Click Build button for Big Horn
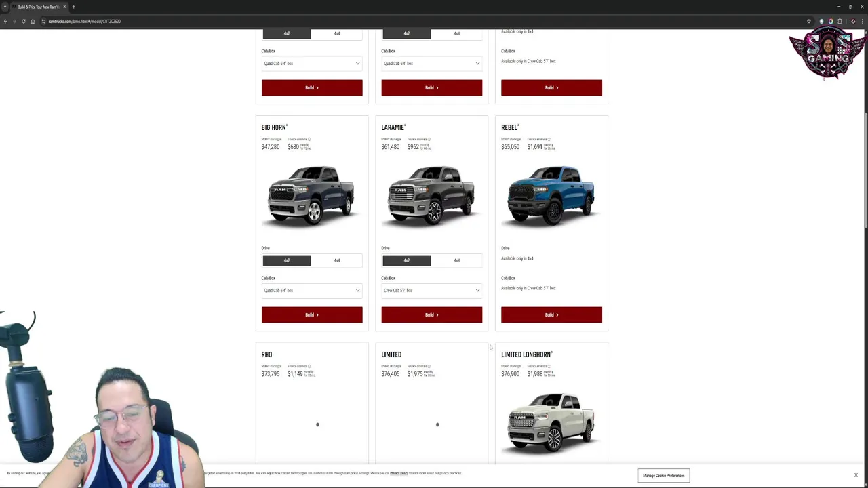The height and width of the screenshot is (488, 868). 312,314
